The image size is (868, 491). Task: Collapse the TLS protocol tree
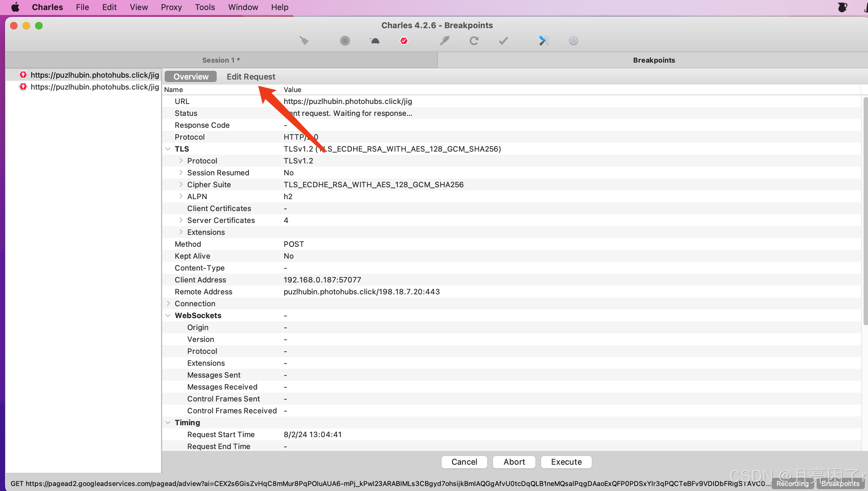[168, 148]
